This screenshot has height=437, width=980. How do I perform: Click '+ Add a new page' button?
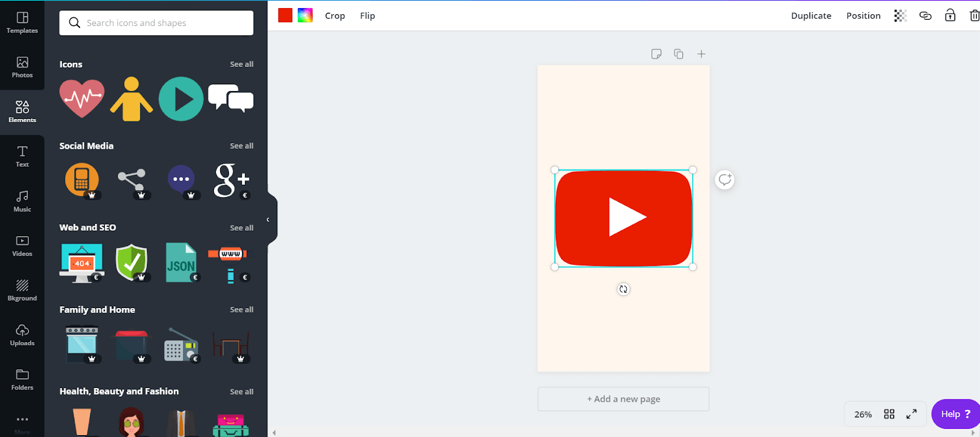pos(623,399)
